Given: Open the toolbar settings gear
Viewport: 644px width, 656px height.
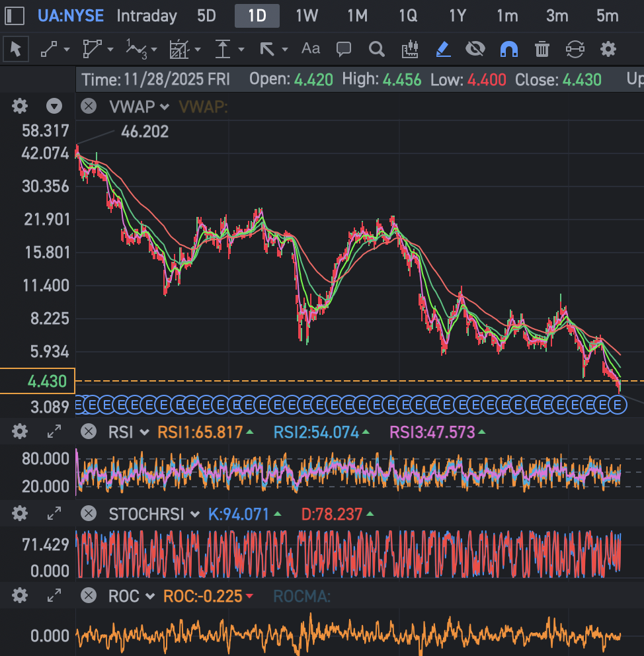Looking at the screenshot, I should 608,50.
